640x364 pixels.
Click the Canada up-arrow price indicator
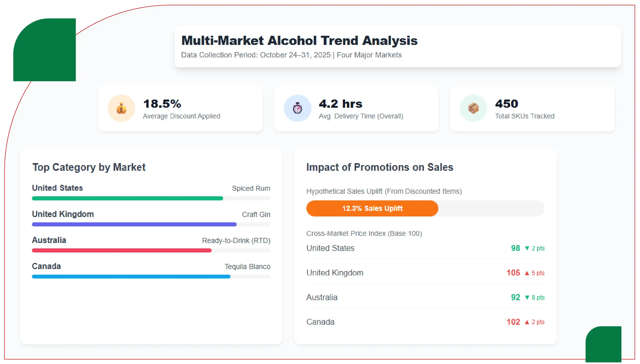pyautogui.click(x=527, y=322)
